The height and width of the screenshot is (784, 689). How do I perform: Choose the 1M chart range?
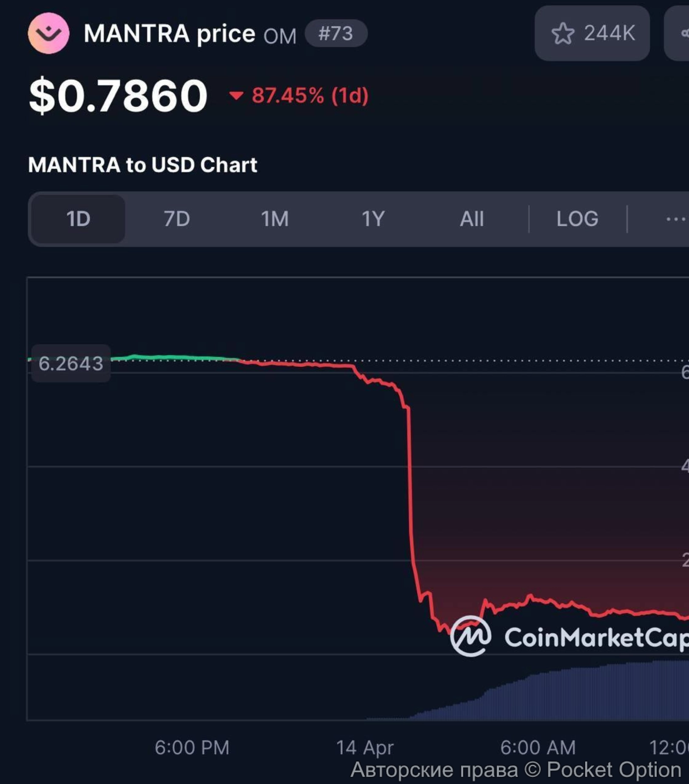pyautogui.click(x=275, y=219)
